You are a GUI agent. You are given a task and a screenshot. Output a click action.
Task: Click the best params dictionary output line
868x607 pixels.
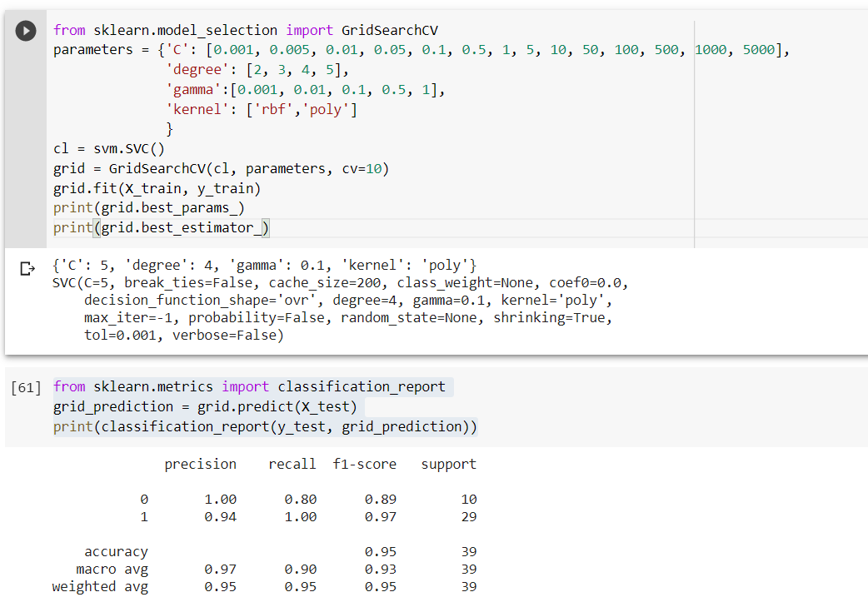click(x=265, y=266)
